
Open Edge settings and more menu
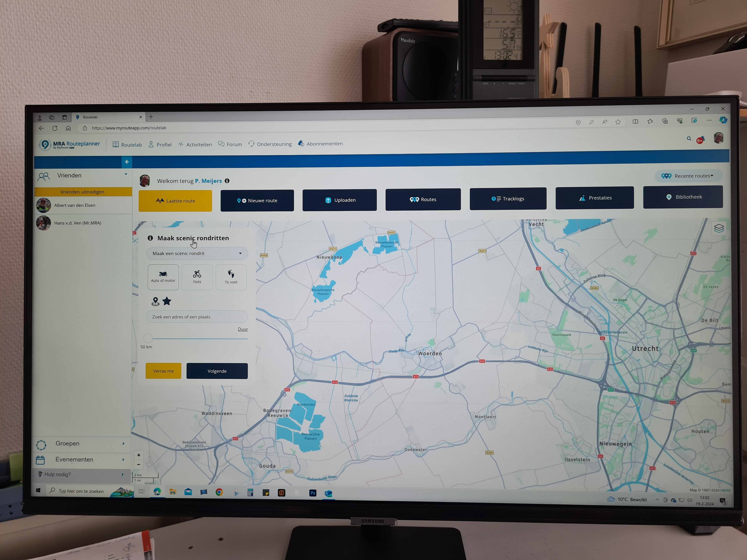point(709,120)
